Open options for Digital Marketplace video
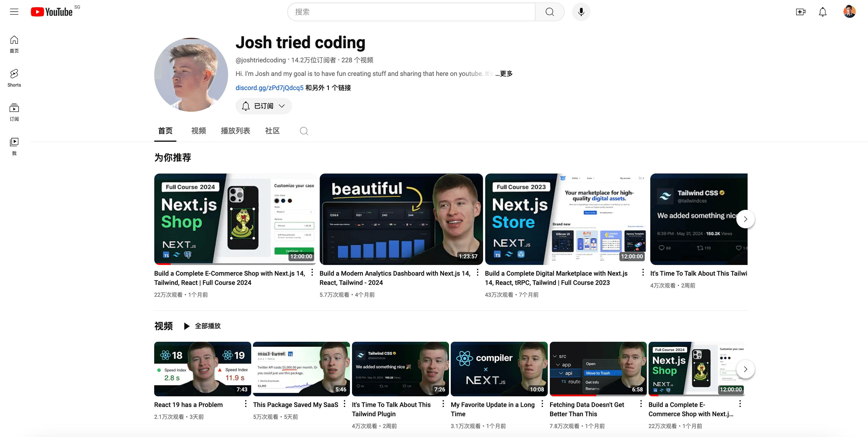This screenshot has height=437, width=868. (643, 272)
